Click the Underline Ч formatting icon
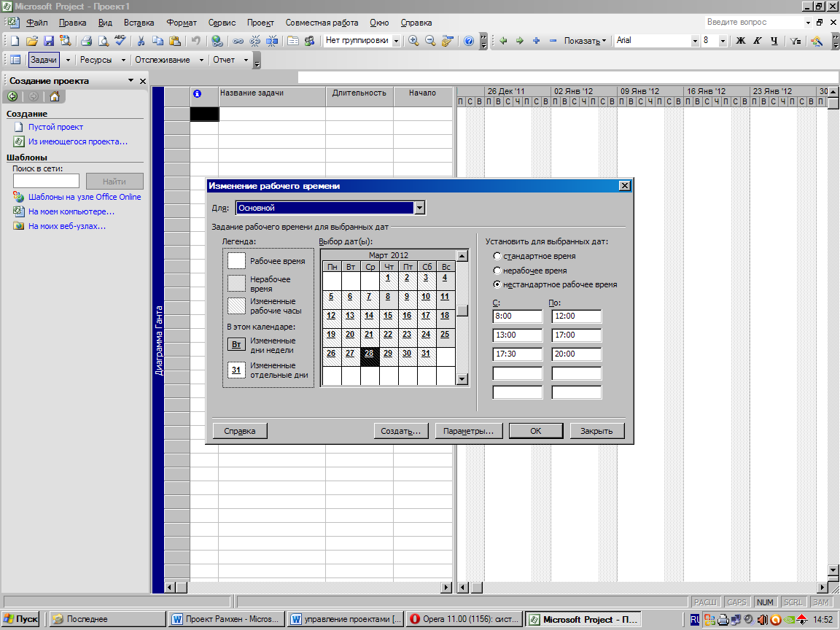Image resolution: width=840 pixels, height=630 pixels. click(x=774, y=41)
